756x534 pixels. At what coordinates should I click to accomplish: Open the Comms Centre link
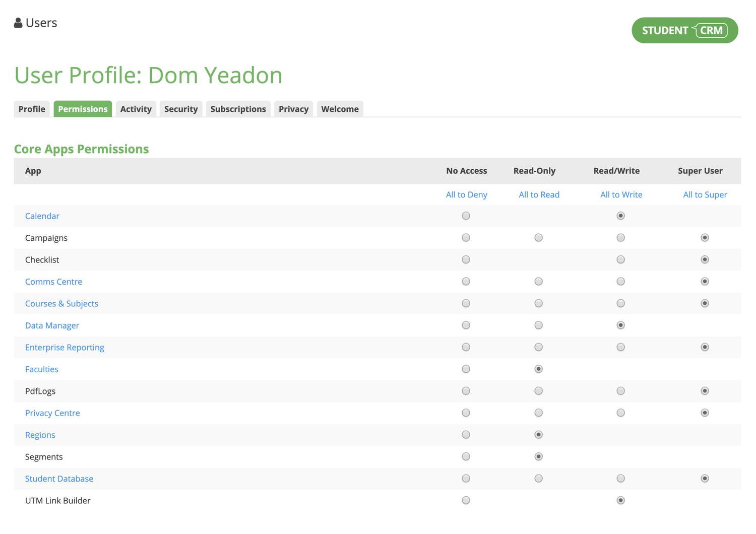coord(53,282)
